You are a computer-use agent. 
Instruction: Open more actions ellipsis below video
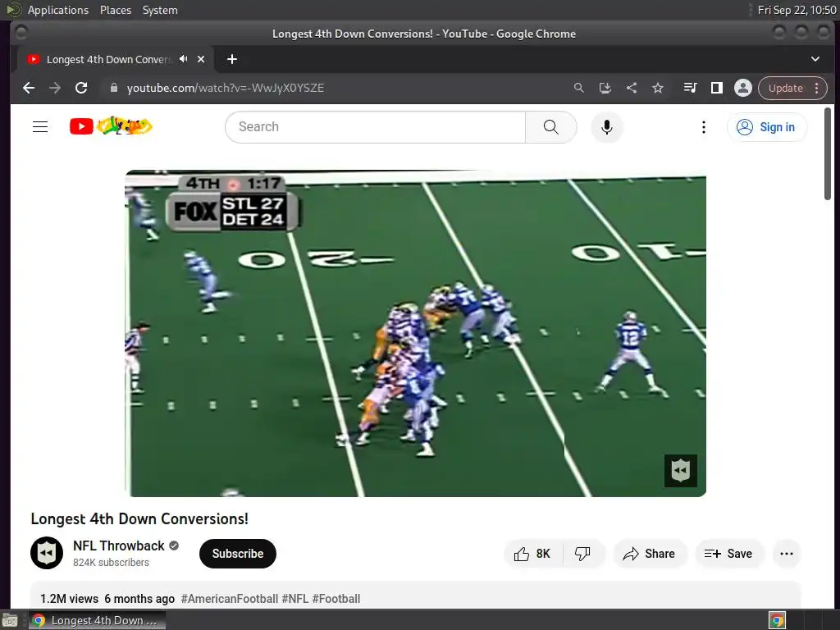click(787, 554)
